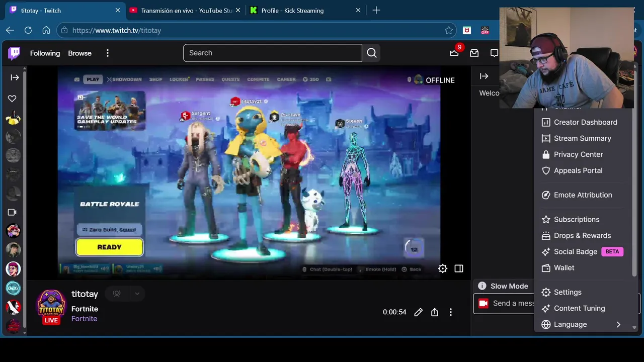Viewport: 644px width, 362px height.
Task: Click the search magnifier button
Action: pyautogui.click(x=371, y=53)
